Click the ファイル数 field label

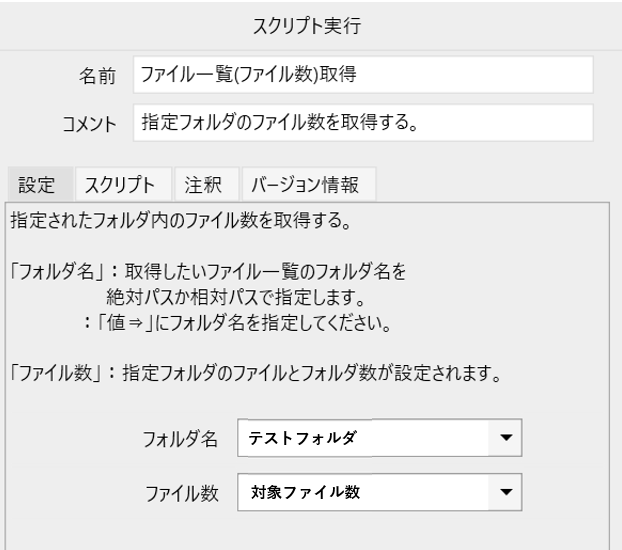(182, 494)
